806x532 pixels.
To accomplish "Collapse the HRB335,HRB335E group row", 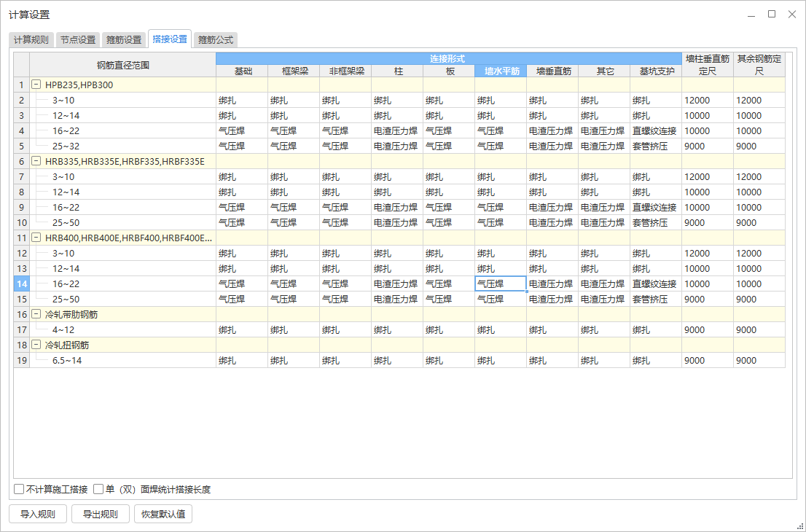I will point(36,162).
